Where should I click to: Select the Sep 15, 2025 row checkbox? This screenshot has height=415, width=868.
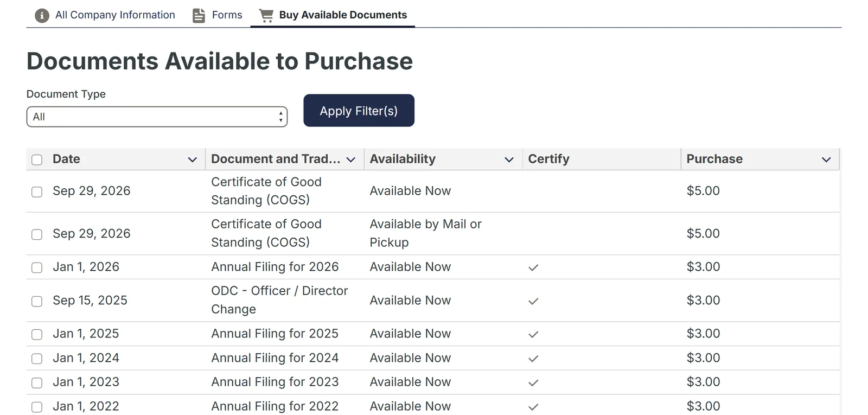pyautogui.click(x=37, y=301)
